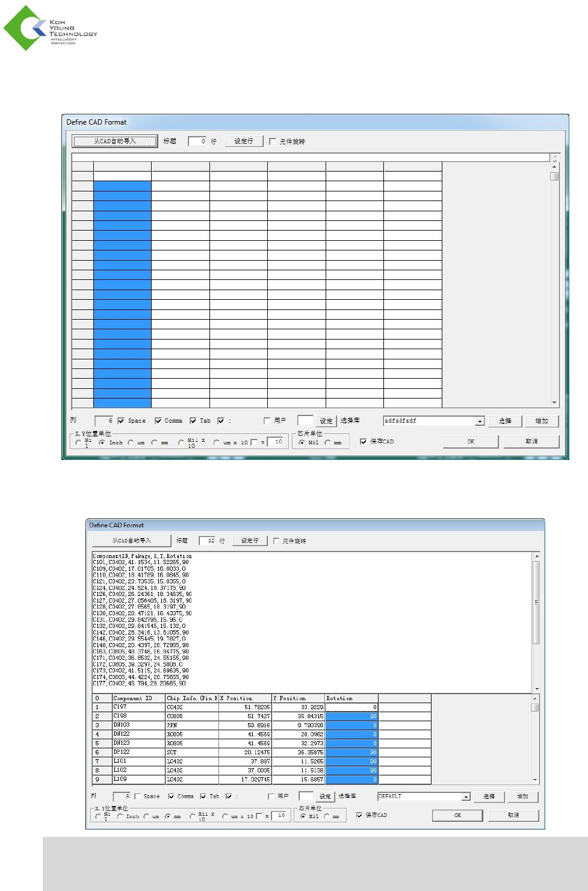This screenshot has width=588, height=891.
Task: Click the Component ID column header
Action: [138, 698]
